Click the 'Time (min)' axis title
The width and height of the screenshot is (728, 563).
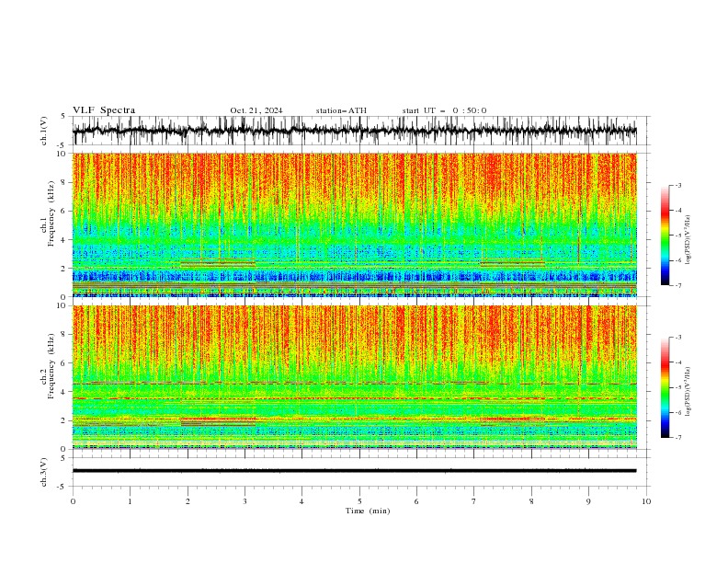tap(368, 511)
